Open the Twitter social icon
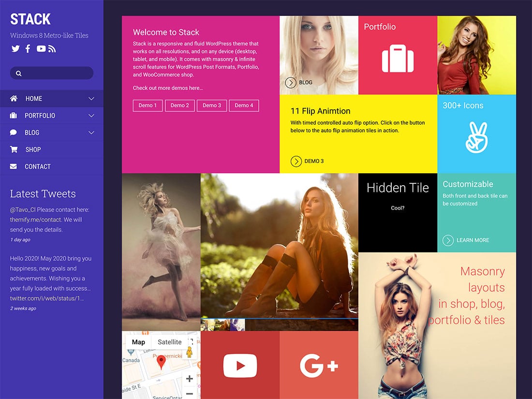Image resolution: width=532 pixels, height=399 pixels. pyautogui.click(x=15, y=48)
